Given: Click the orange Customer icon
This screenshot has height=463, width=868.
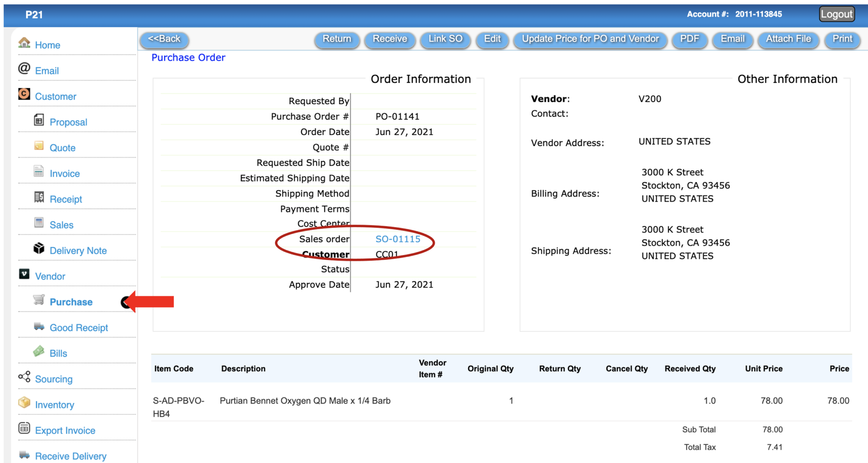Looking at the screenshot, I should click(24, 94).
